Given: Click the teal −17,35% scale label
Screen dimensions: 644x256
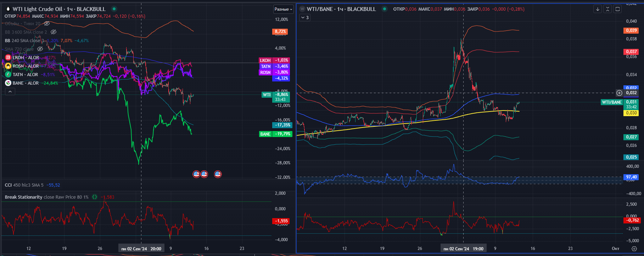Looking at the screenshot, I should pyautogui.click(x=282, y=125).
